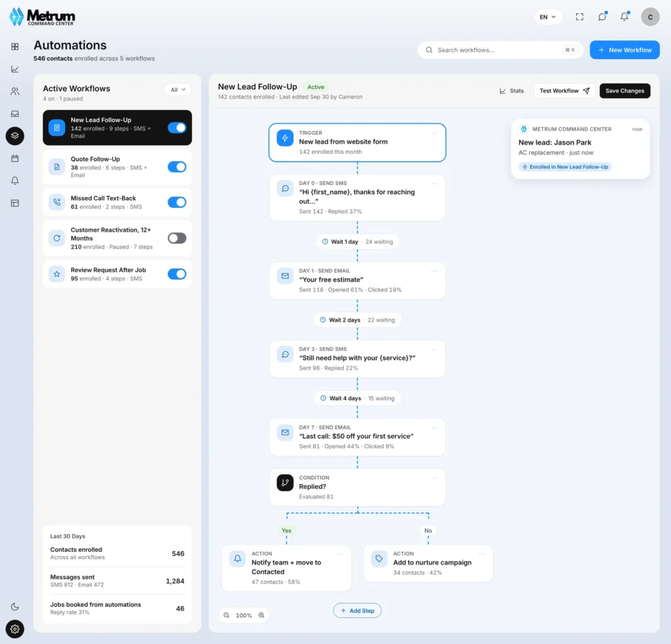
Task: Click the Messages sent stat row
Action: point(117,580)
